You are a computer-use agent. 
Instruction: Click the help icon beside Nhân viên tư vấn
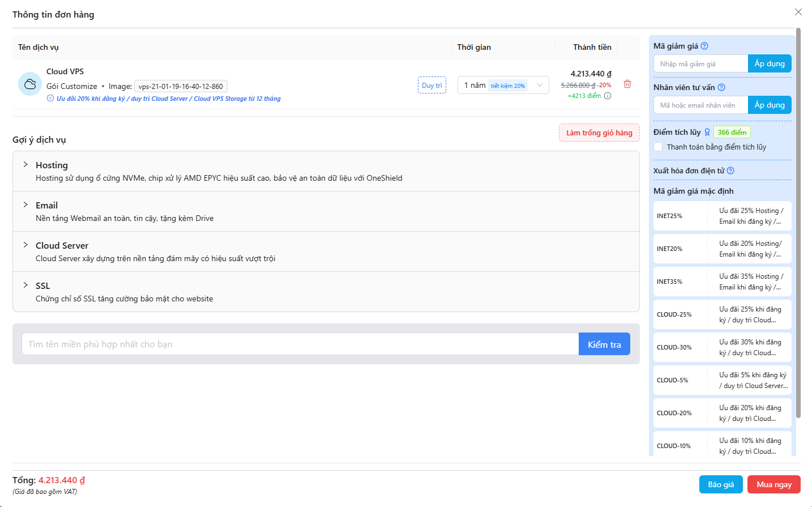click(721, 87)
